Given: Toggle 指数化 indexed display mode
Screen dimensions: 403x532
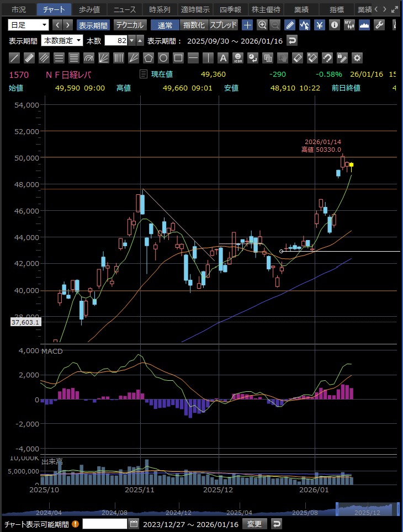Looking at the screenshot, I should pos(194,25).
